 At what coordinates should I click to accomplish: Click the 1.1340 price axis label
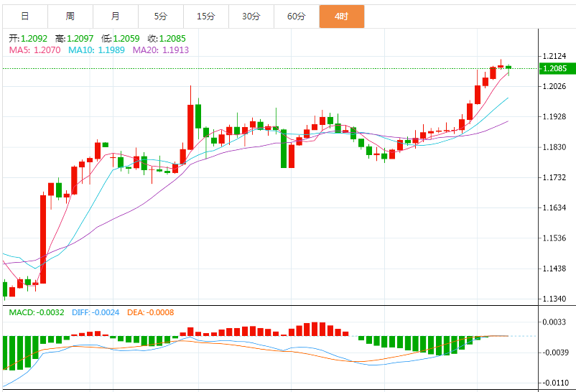point(554,299)
